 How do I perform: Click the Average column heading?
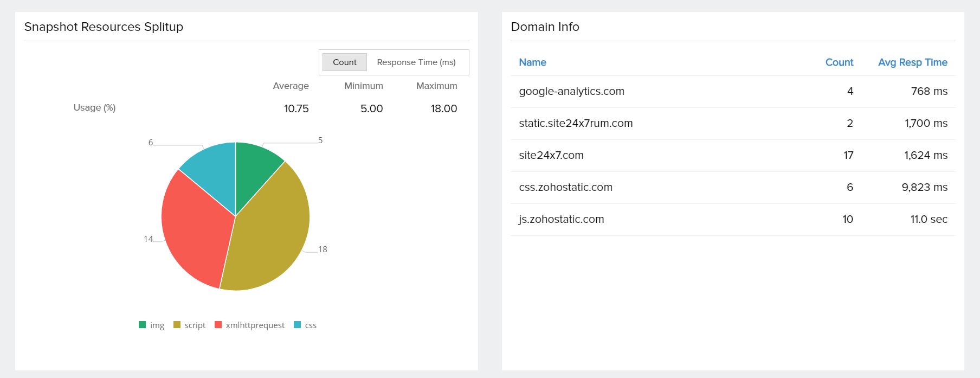(291, 86)
